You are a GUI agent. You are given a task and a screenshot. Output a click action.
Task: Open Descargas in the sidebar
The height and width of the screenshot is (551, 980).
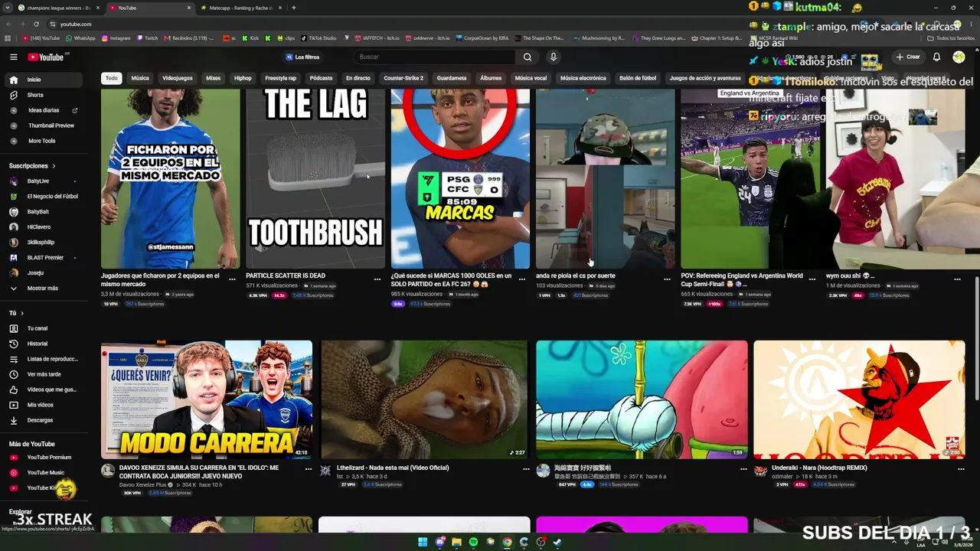44,420
